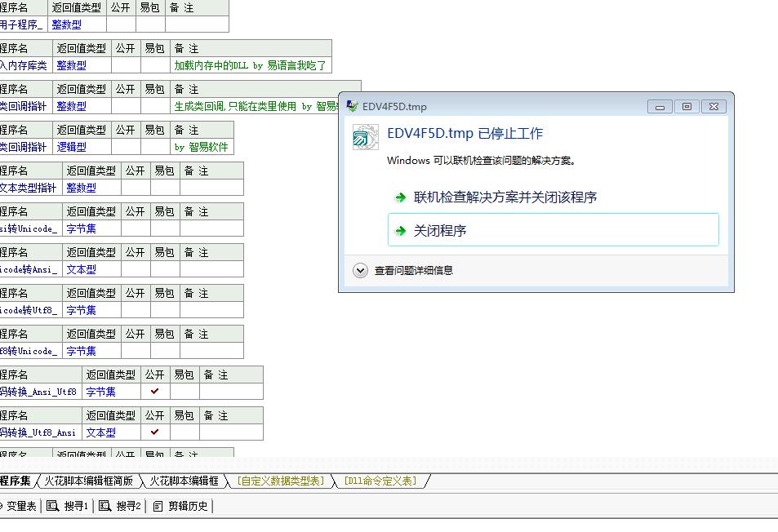Toggle 公开 checkmark for 码转换_Utf8_Ansi
Screen dimensions: 778x532
pos(154,432)
